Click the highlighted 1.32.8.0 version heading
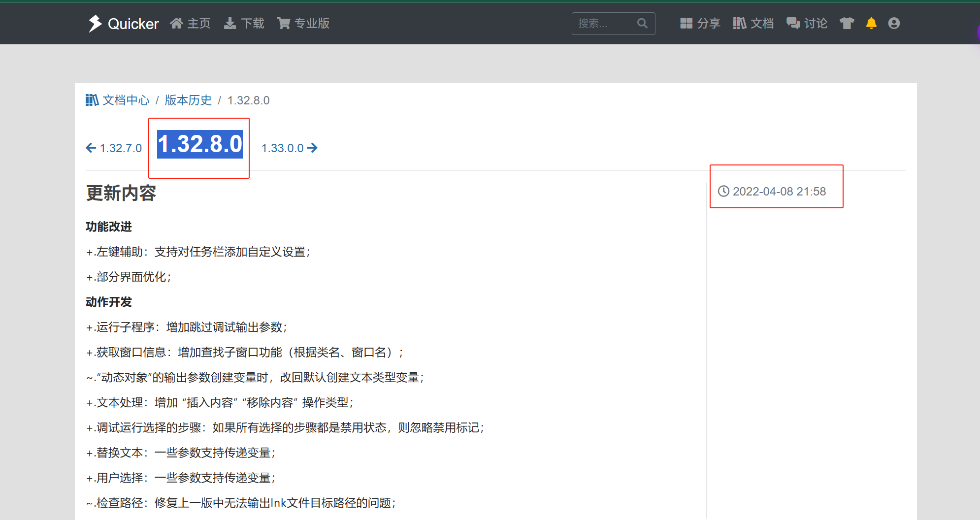 point(200,144)
